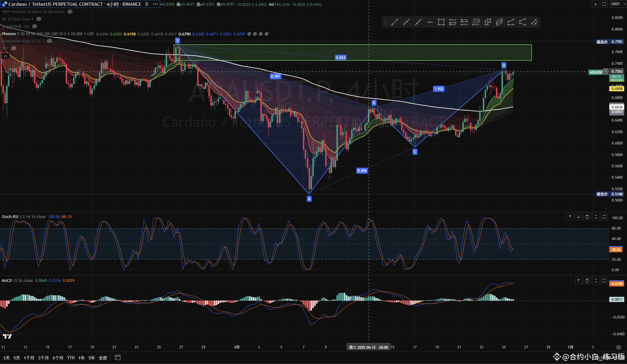The width and height of the screenshot is (627, 364).
Task: Open the USDT currency dropdown
Action: (x=618, y=4)
